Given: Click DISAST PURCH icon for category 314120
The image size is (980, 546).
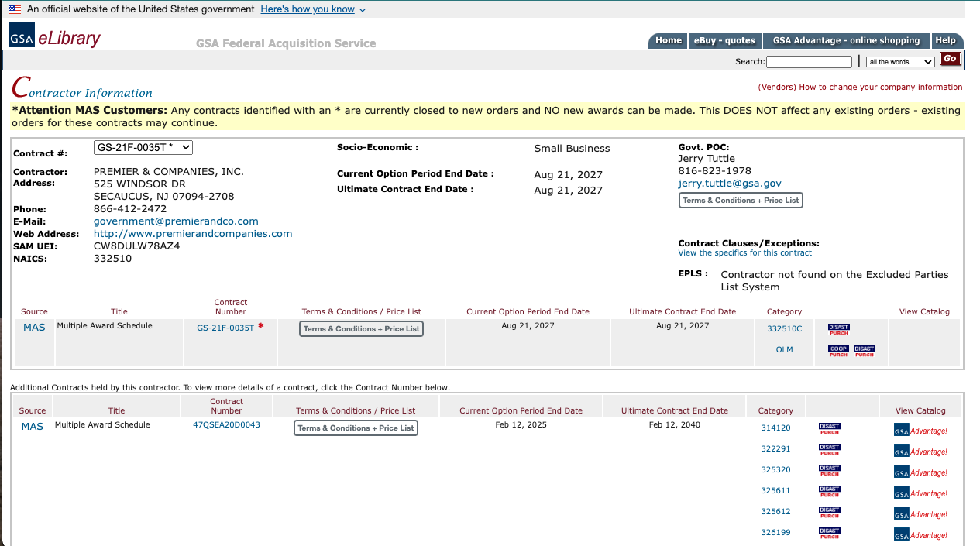Looking at the screenshot, I should pos(830,428).
